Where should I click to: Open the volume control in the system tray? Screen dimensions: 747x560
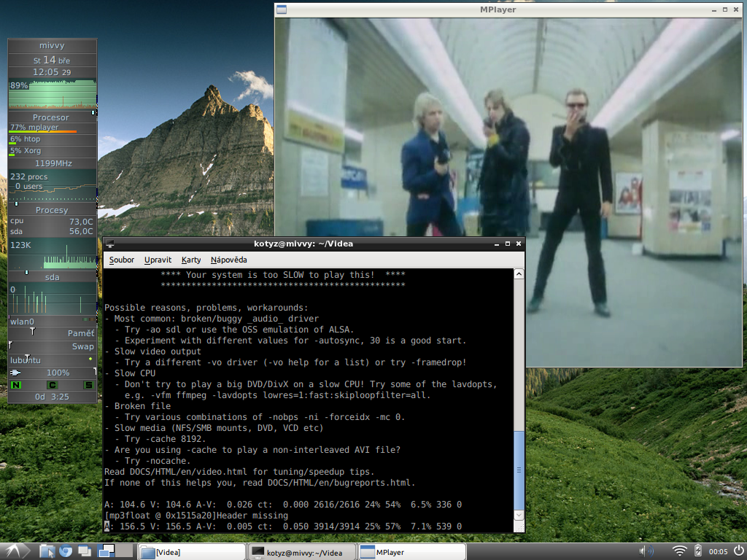click(646, 551)
